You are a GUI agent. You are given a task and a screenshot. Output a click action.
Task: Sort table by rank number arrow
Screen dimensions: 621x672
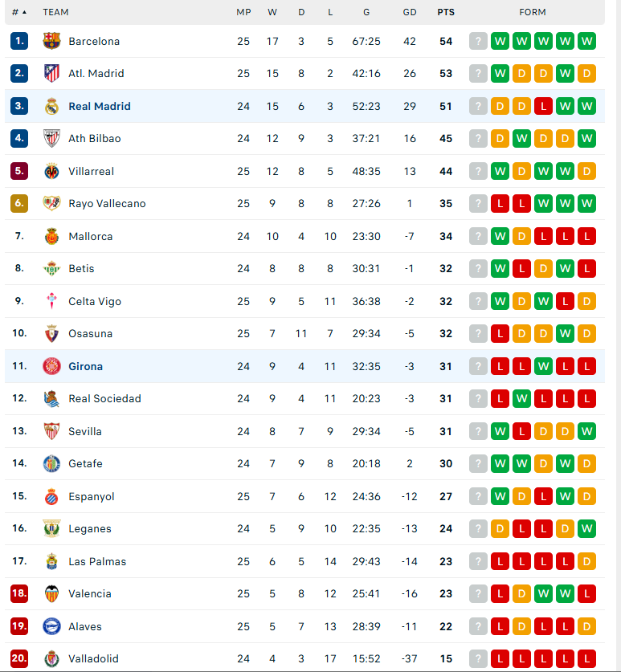click(24, 12)
